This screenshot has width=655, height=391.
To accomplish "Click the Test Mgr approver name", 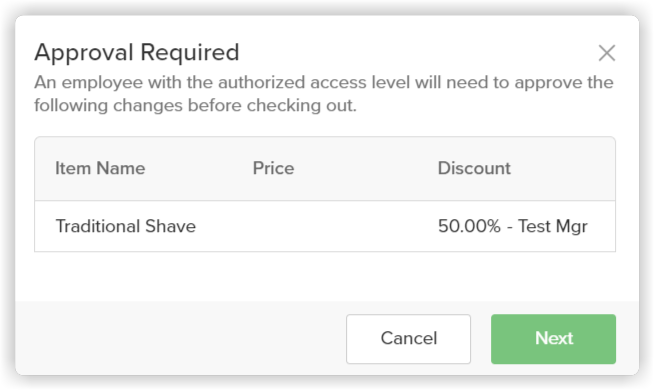I will pyautogui.click(x=553, y=226).
